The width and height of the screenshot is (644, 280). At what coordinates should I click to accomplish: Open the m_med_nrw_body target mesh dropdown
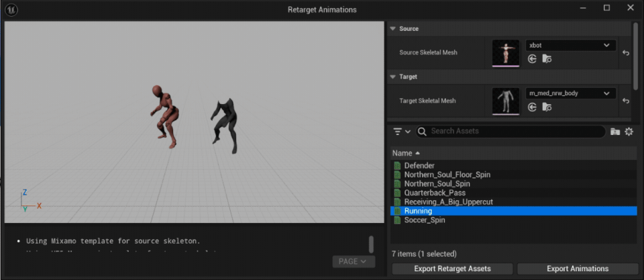(570, 93)
